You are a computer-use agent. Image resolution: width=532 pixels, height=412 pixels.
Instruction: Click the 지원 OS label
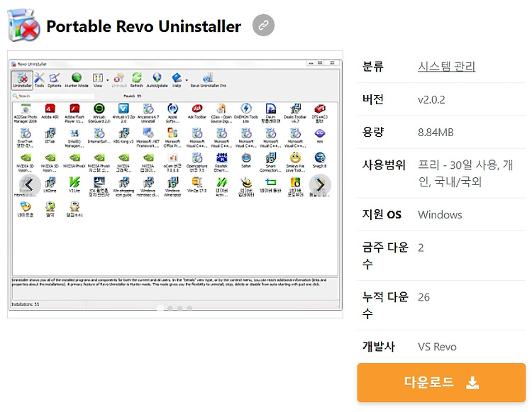click(x=382, y=214)
